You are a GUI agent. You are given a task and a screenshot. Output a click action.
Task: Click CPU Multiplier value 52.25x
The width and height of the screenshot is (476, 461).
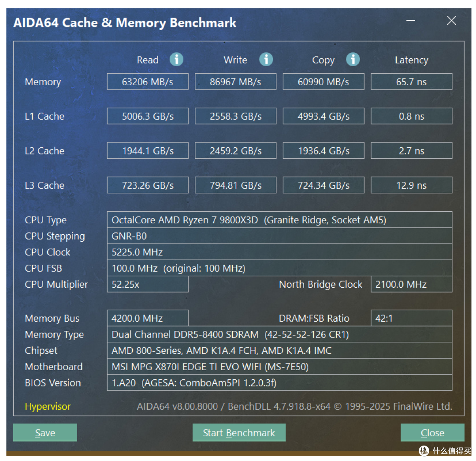click(148, 284)
